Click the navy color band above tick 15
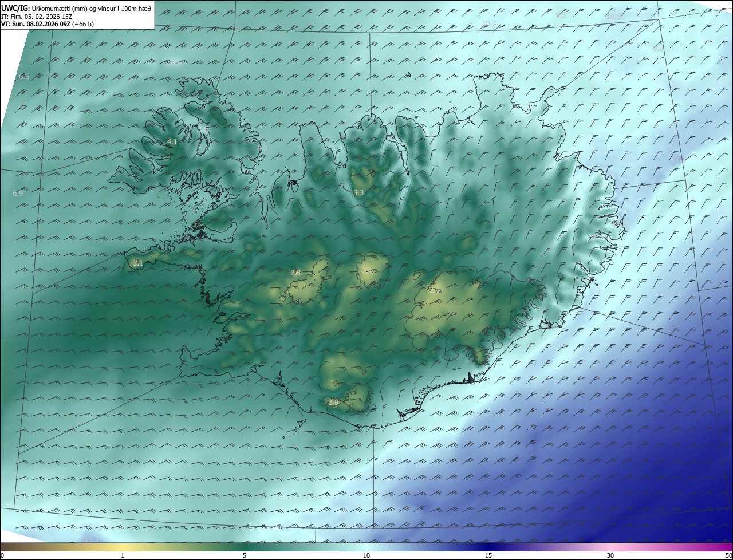Screen dimensions: 733x560 pyautogui.click(x=488, y=547)
